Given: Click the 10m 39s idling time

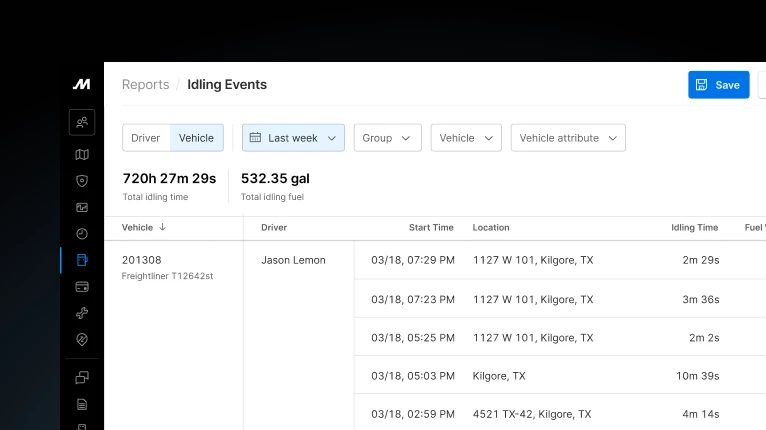Looking at the screenshot, I should tap(698, 376).
